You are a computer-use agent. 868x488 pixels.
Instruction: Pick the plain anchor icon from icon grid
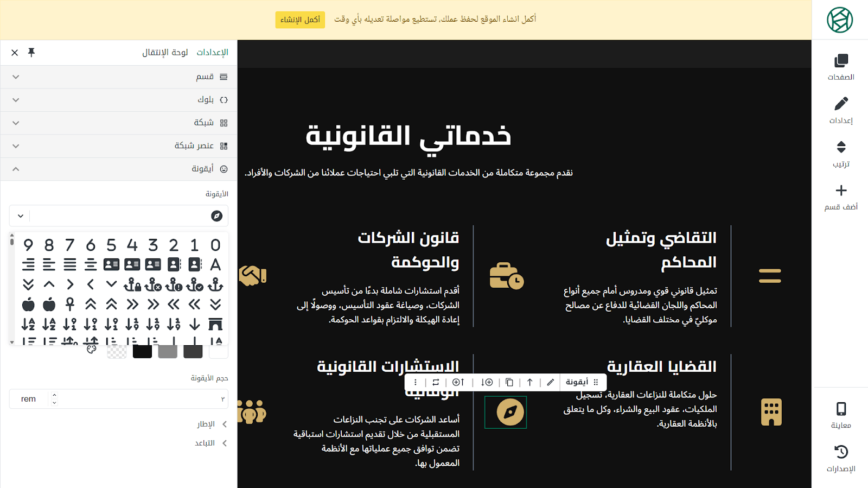point(215,284)
